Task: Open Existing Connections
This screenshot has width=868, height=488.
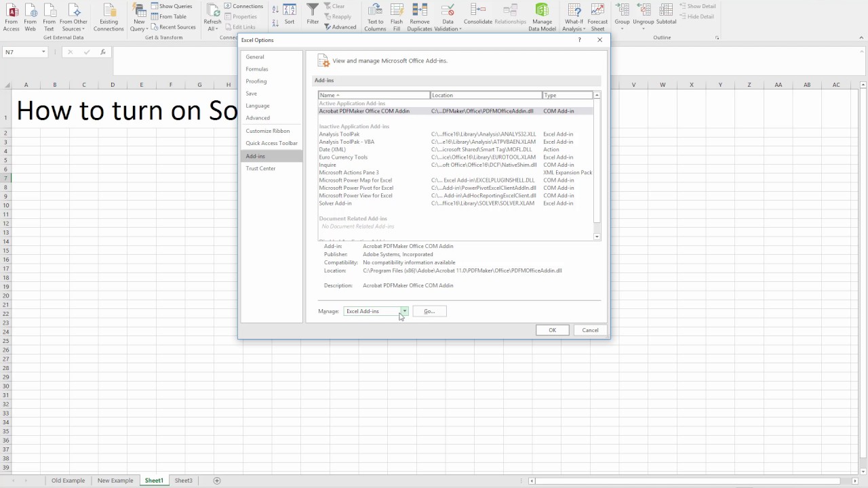Action: (x=108, y=17)
